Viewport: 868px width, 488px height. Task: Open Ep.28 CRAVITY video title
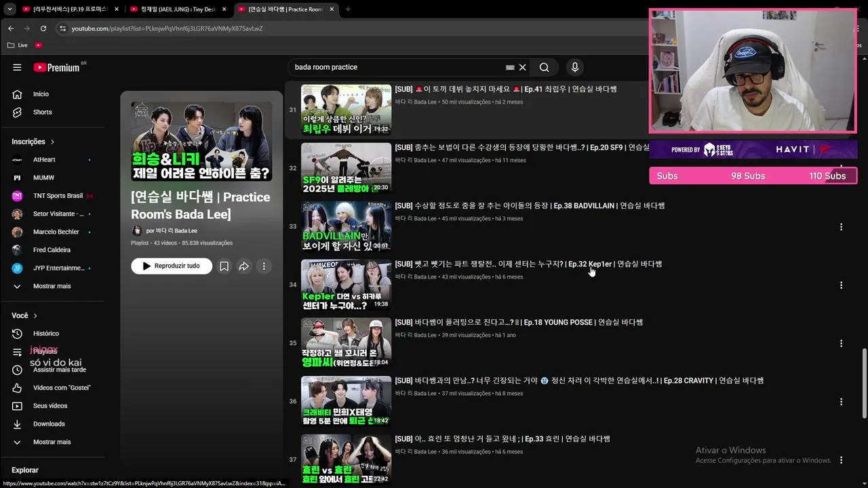tap(579, 380)
